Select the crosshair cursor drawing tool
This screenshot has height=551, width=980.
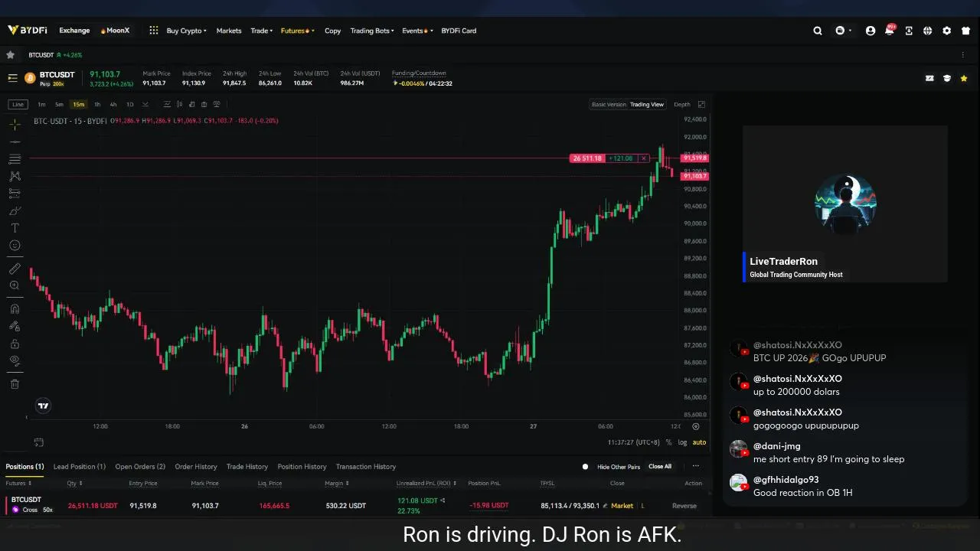coord(15,124)
